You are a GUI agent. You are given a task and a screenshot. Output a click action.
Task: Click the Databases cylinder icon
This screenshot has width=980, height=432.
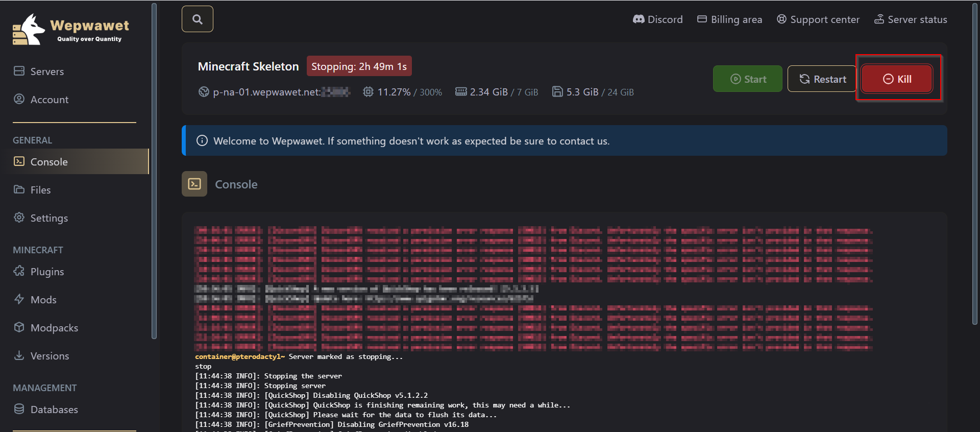click(19, 409)
